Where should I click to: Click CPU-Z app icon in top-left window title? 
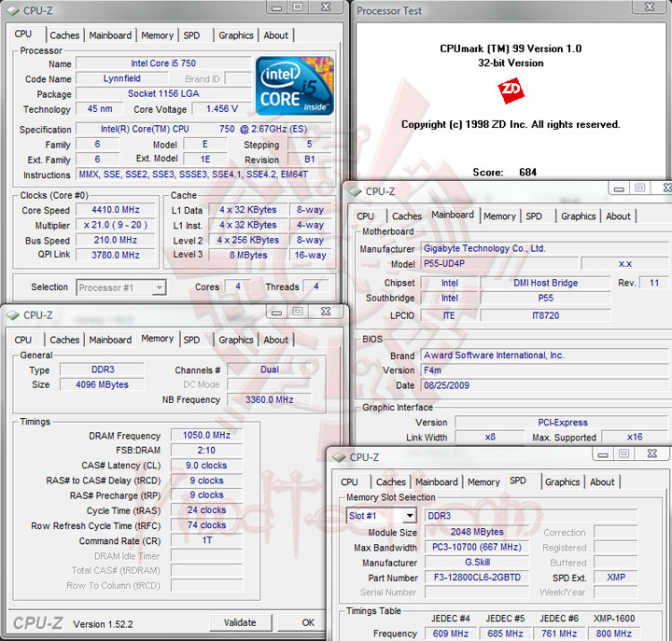tap(12, 10)
